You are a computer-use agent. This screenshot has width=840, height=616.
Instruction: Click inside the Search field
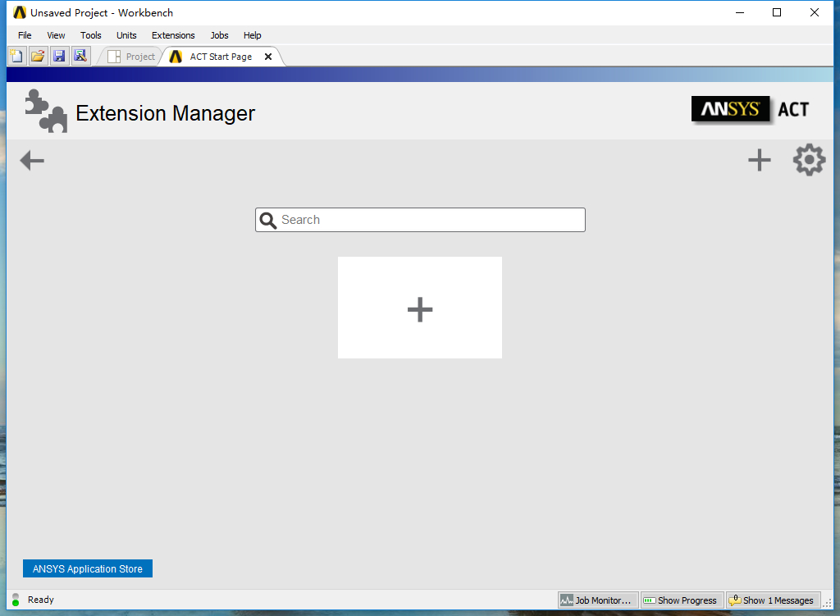point(420,220)
